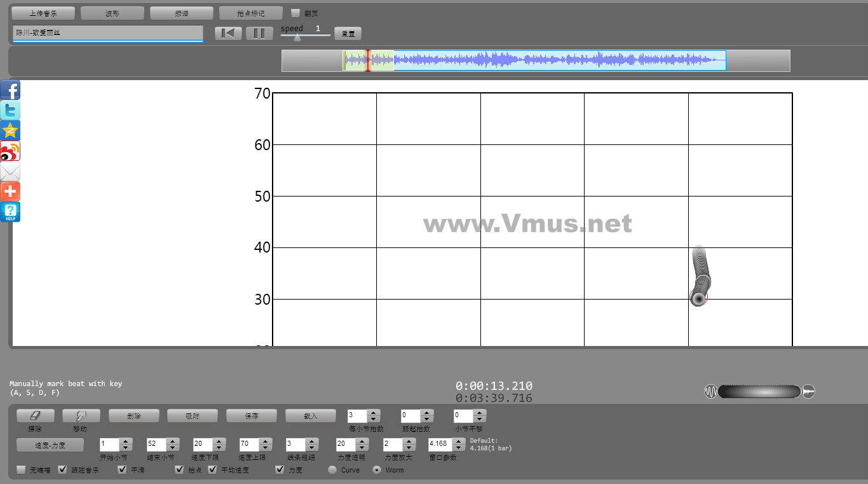Screen dimensions: 868x484
Task: Switch to the 波形 waveform view
Action: click(112, 13)
